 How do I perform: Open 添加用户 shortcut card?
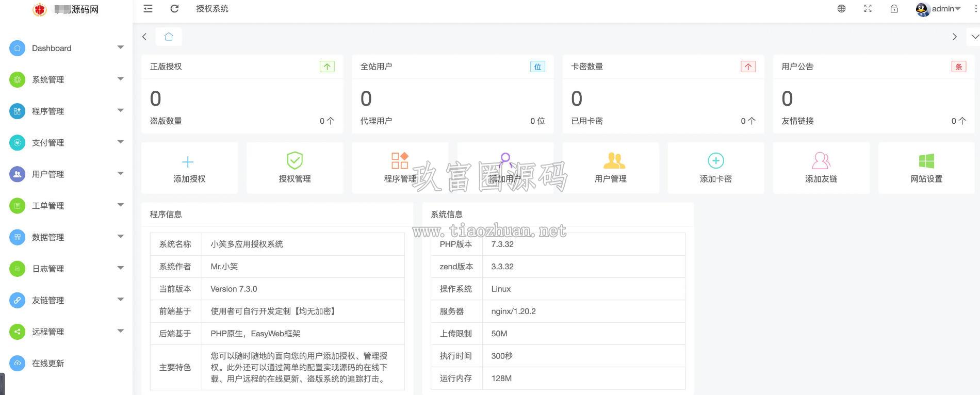point(505,168)
